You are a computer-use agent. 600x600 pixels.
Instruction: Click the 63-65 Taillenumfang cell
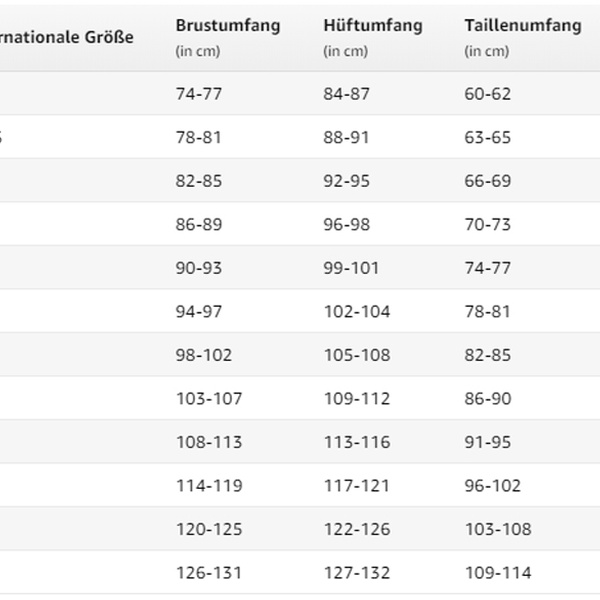click(x=487, y=138)
